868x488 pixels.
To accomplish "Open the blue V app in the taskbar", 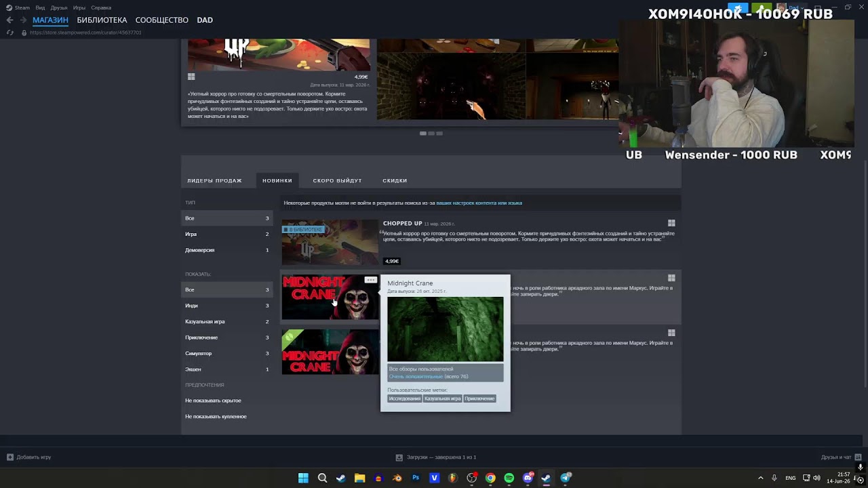I will pyautogui.click(x=435, y=478).
